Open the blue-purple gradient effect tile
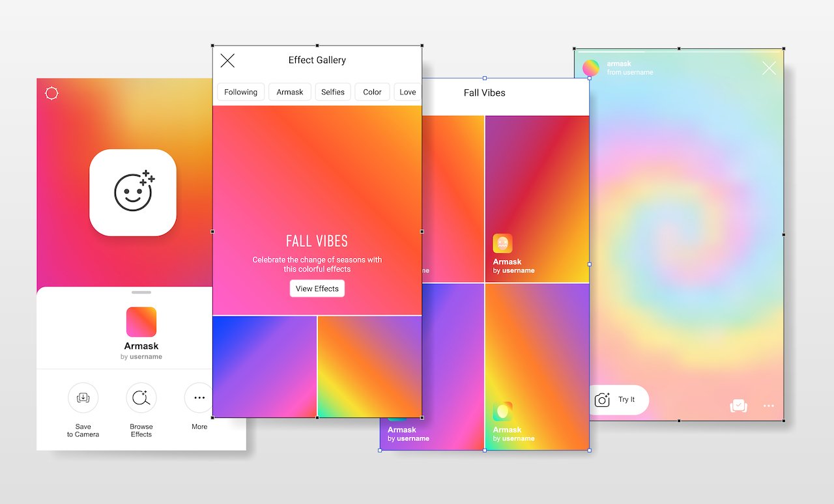834x504 pixels. click(265, 367)
